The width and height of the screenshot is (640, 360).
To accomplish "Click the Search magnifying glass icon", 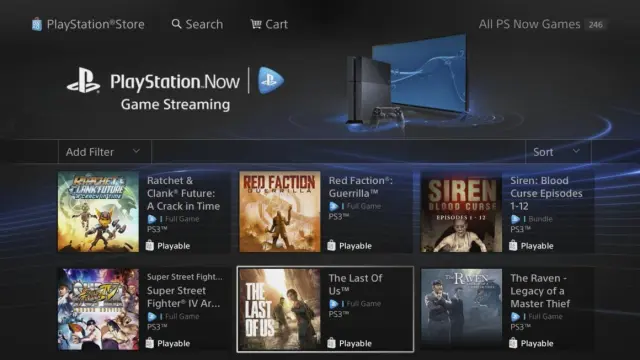I will tap(176, 24).
